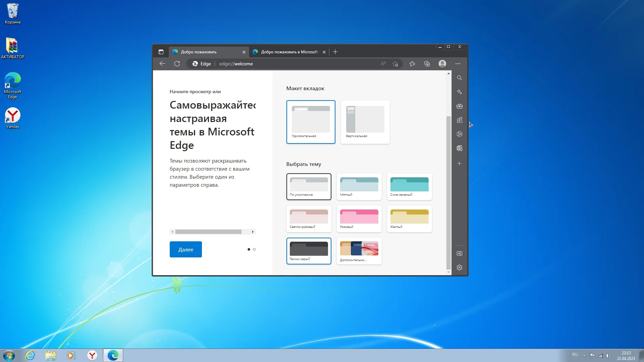Open the Дополнительно themes tile
The height and width of the screenshot is (362, 644).
point(359,251)
